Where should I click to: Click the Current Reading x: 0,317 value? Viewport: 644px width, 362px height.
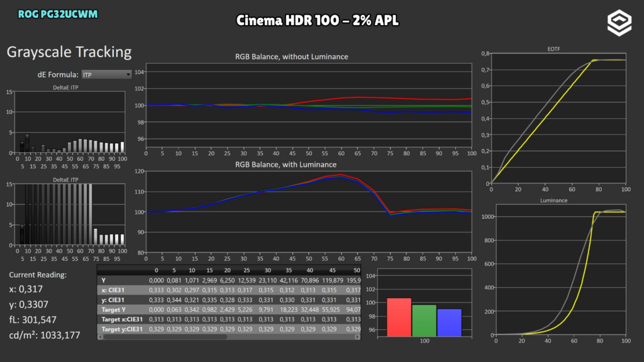click(x=26, y=289)
